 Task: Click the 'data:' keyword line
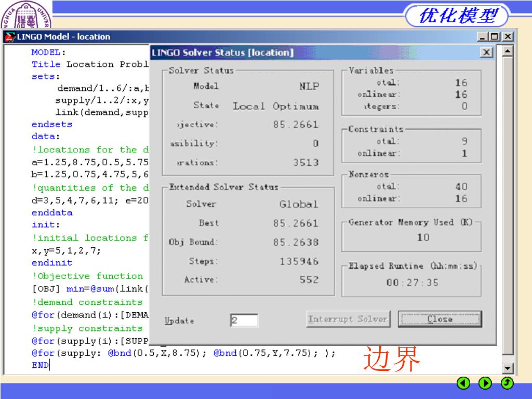click(46, 137)
